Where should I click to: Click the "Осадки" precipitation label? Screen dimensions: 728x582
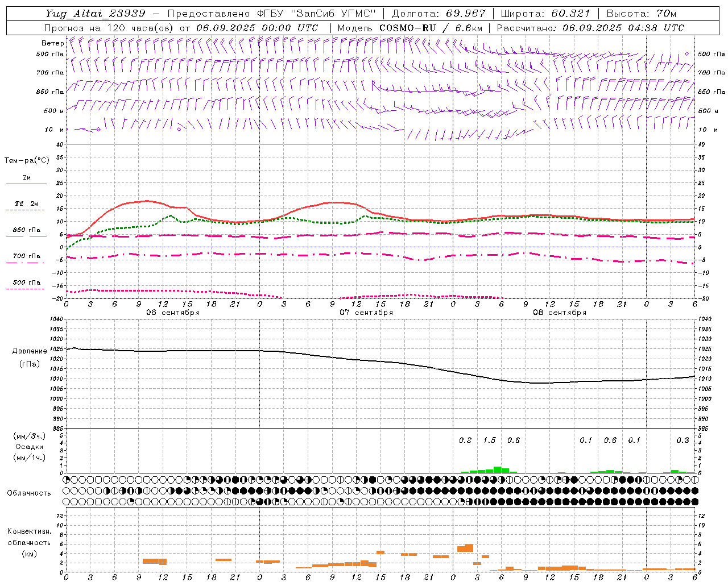(x=30, y=447)
